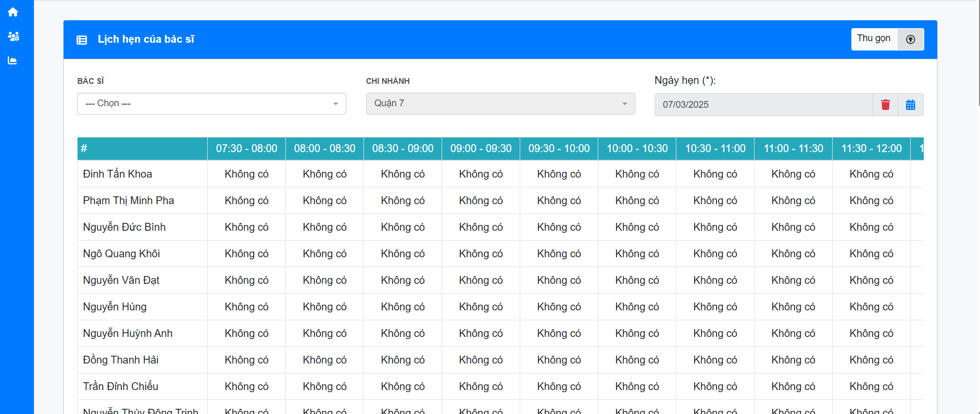Click the 07:30 - 08:00 column header
Screen dimensions: 980x414
click(x=246, y=148)
